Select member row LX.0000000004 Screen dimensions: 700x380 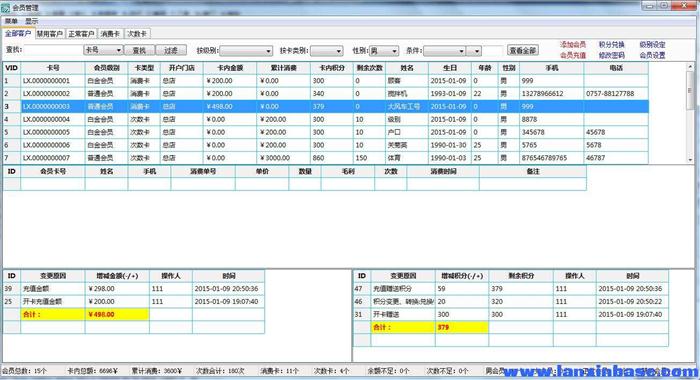point(325,120)
